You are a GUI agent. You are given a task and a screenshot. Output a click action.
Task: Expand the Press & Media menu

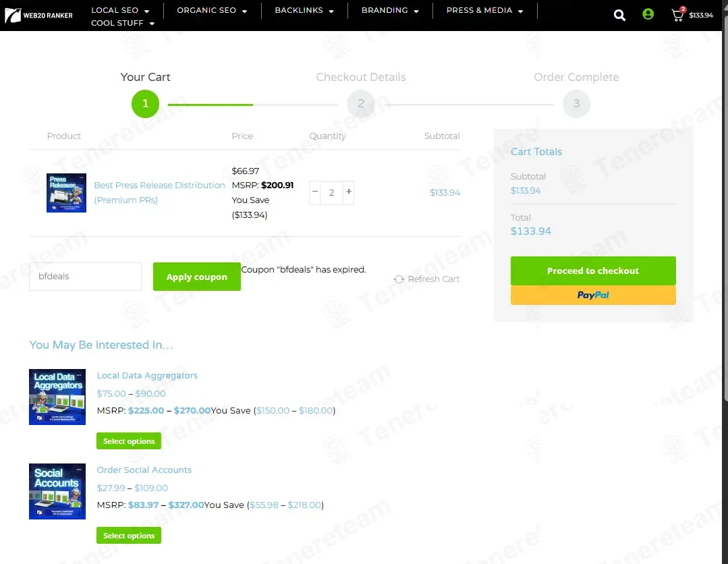pyautogui.click(x=484, y=10)
